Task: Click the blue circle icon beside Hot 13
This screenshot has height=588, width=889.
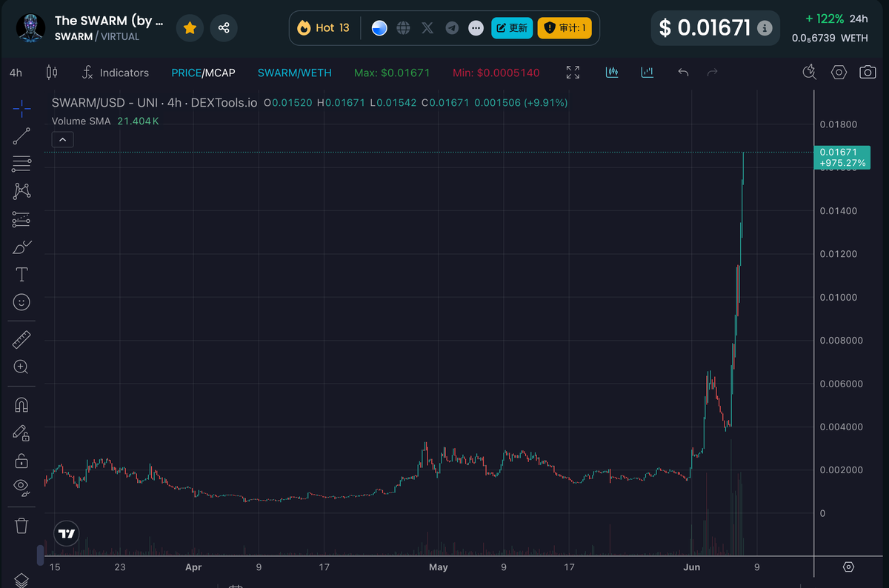Action: pos(379,28)
